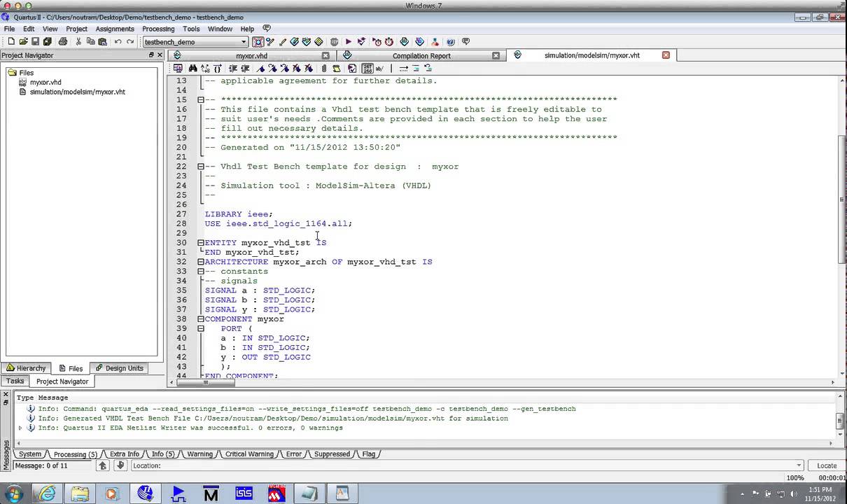The image size is (847, 504).
Task: Click the Paste clipboard icon
Action: 102,42
